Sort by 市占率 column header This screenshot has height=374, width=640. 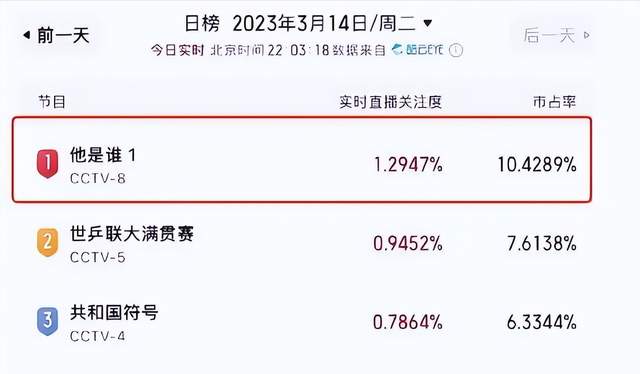554,102
